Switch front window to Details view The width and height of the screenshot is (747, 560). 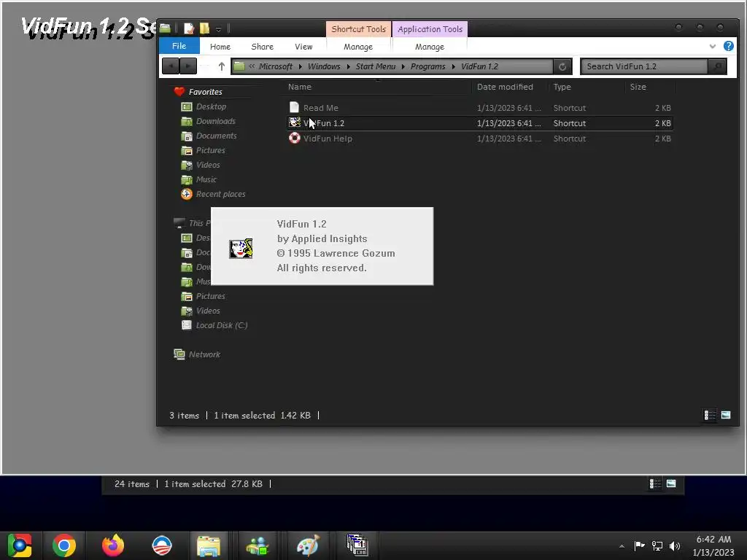(709, 415)
